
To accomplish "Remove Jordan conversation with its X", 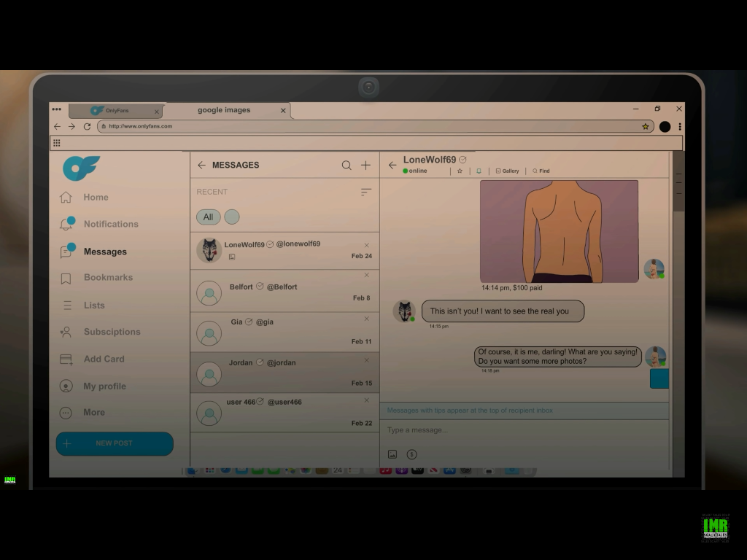I will click(367, 360).
